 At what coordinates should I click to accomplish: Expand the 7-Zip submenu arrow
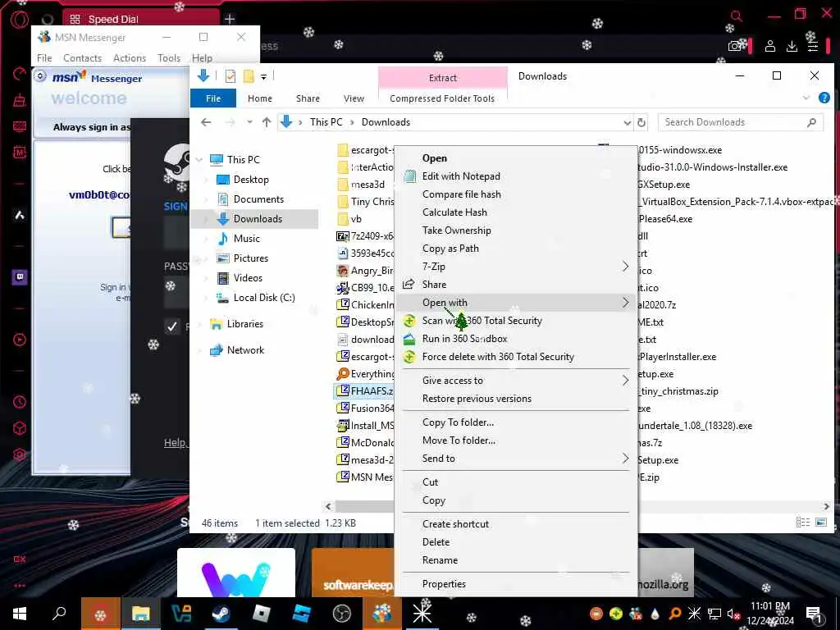(x=625, y=267)
